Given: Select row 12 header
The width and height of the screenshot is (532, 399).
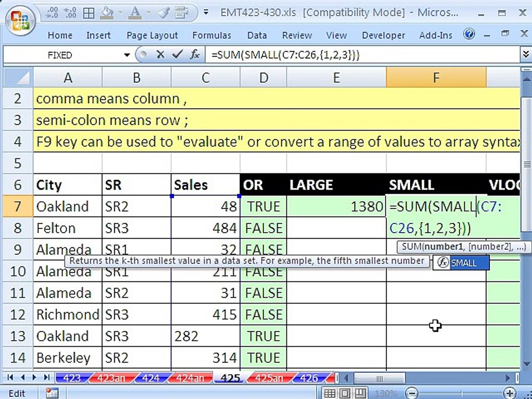Looking at the screenshot, I should point(18,315).
